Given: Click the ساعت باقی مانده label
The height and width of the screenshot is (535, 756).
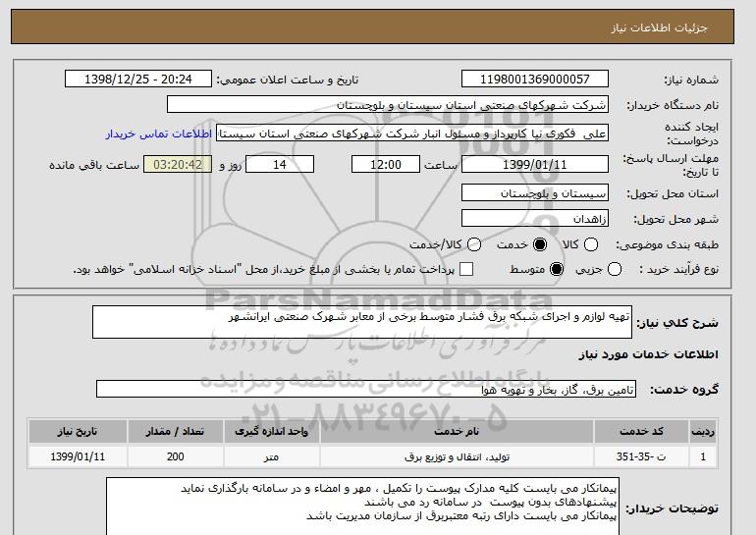Looking at the screenshot, I should (94, 165).
